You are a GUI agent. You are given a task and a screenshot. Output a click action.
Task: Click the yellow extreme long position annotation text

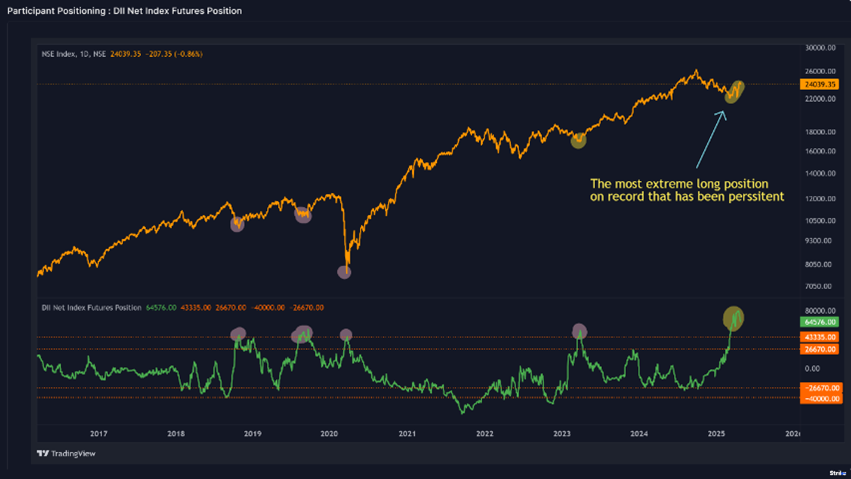(x=686, y=191)
